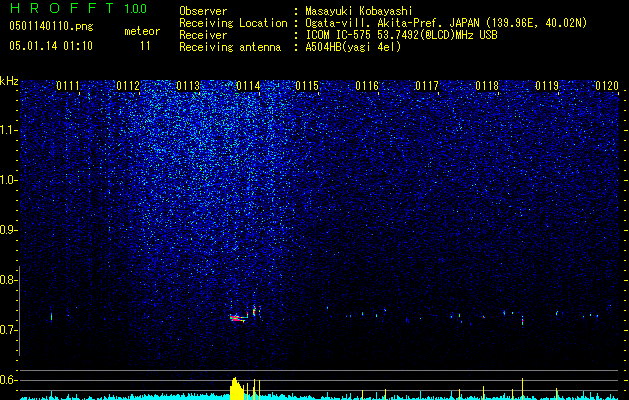629x400 pixels.
Task: Click the bright red meteor echo near 0114
Action: click(x=238, y=319)
